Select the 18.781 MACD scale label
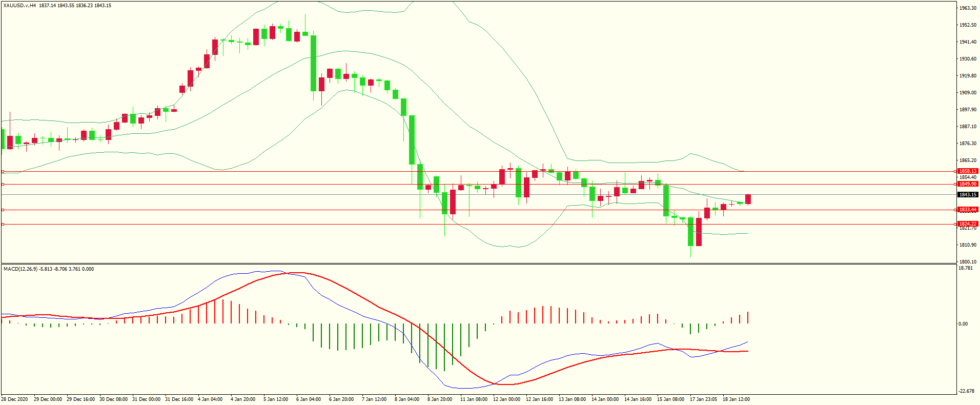Image resolution: width=980 pixels, height=405 pixels. pos(965,268)
